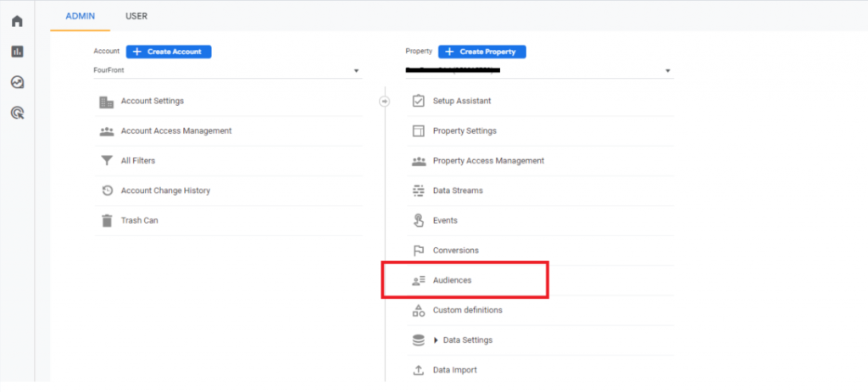Click the Create Account button

[x=169, y=52]
